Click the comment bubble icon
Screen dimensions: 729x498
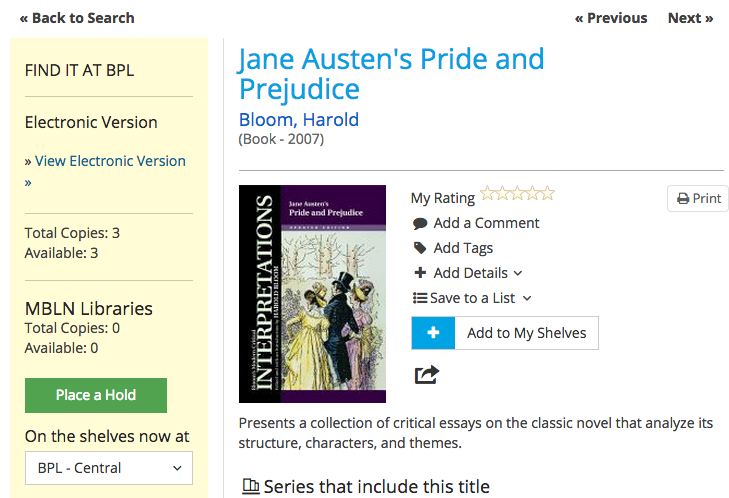coord(420,224)
